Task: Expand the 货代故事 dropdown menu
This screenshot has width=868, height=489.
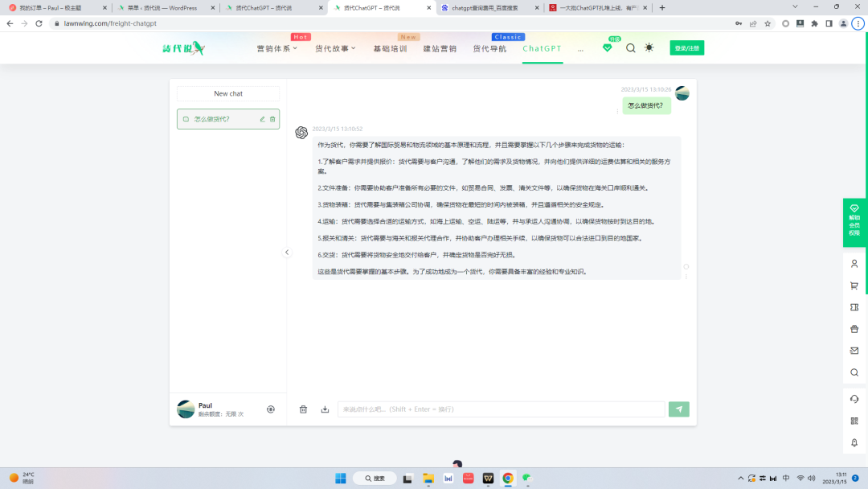Action: coord(336,48)
